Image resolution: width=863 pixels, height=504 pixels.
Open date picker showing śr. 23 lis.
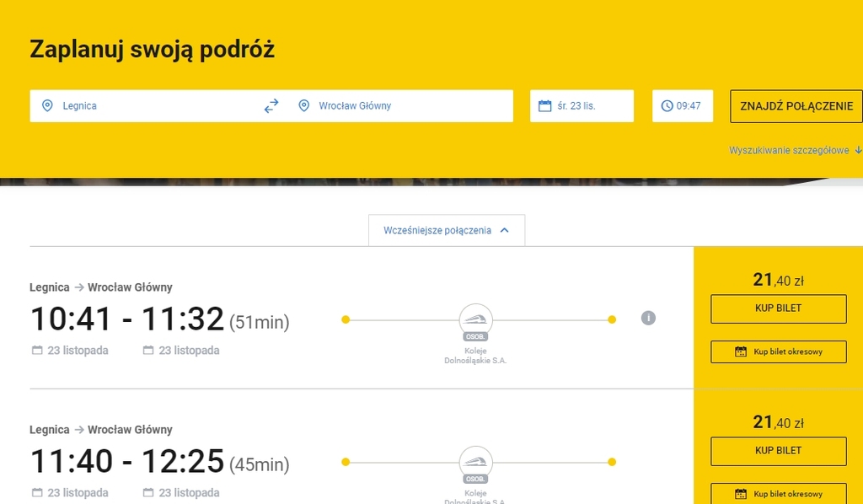[x=582, y=105]
